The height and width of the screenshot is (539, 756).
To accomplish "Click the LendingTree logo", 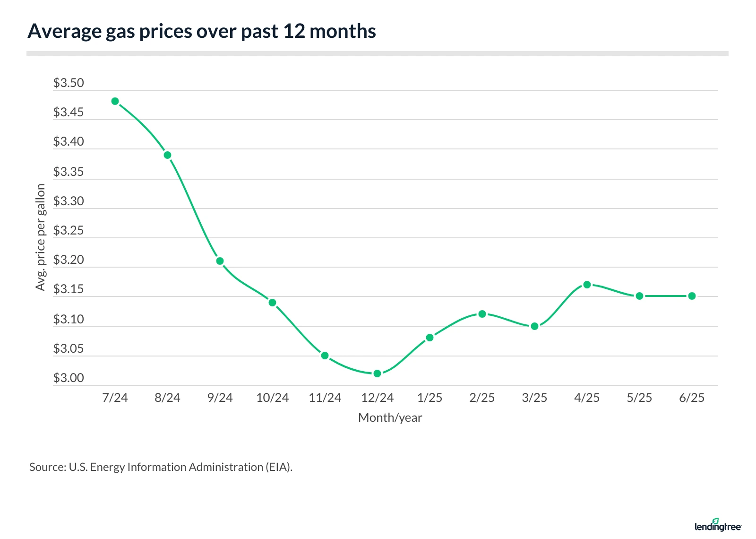I will click(x=718, y=525).
